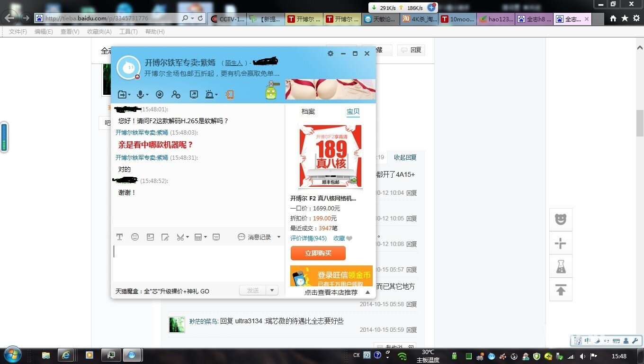Click 收起回复 link on the page

click(x=405, y=157)
